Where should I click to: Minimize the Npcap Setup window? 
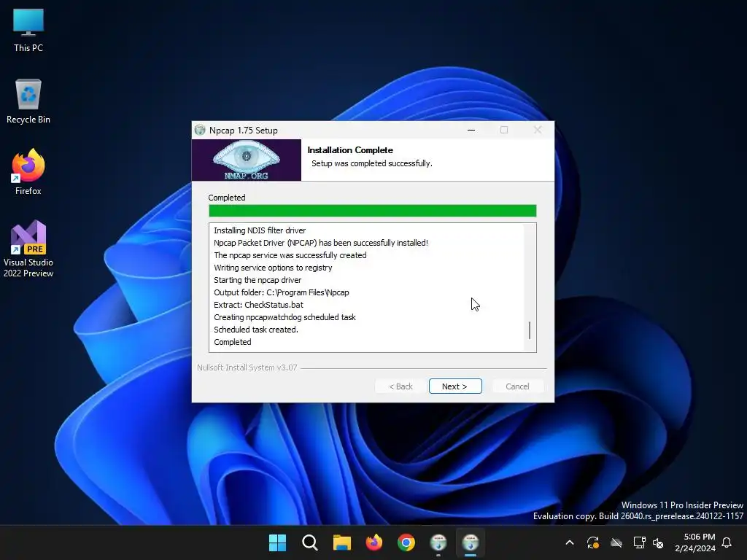[471, 130]
